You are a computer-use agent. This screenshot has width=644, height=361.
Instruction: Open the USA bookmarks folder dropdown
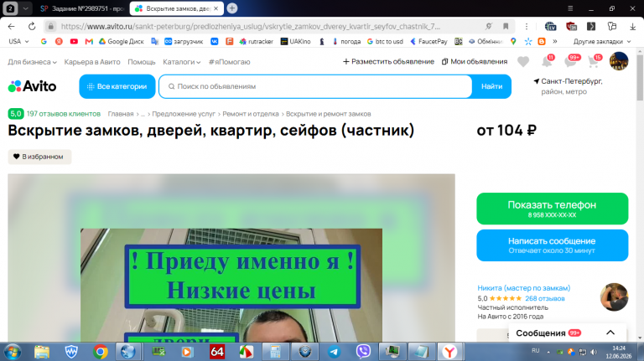(x=19, y=41)
